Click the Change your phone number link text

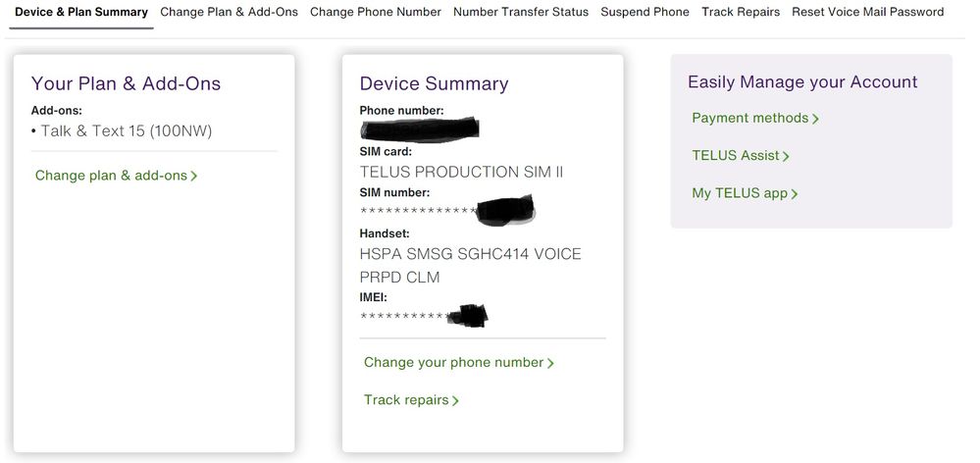453,362
